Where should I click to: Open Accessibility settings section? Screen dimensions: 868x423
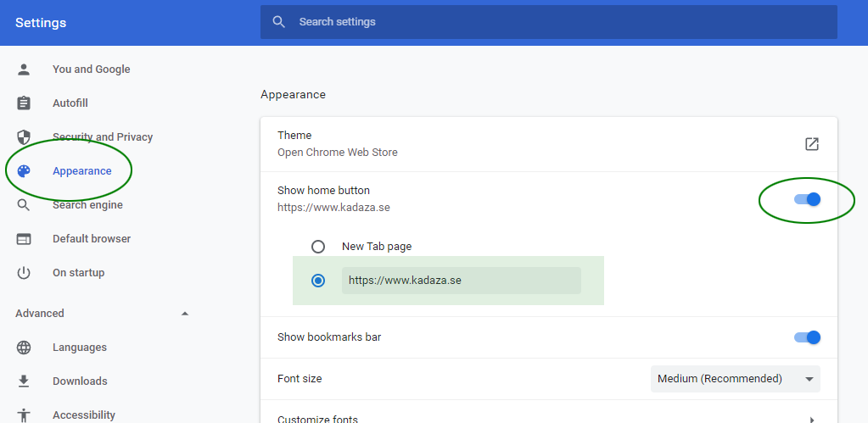pos(84,415)
